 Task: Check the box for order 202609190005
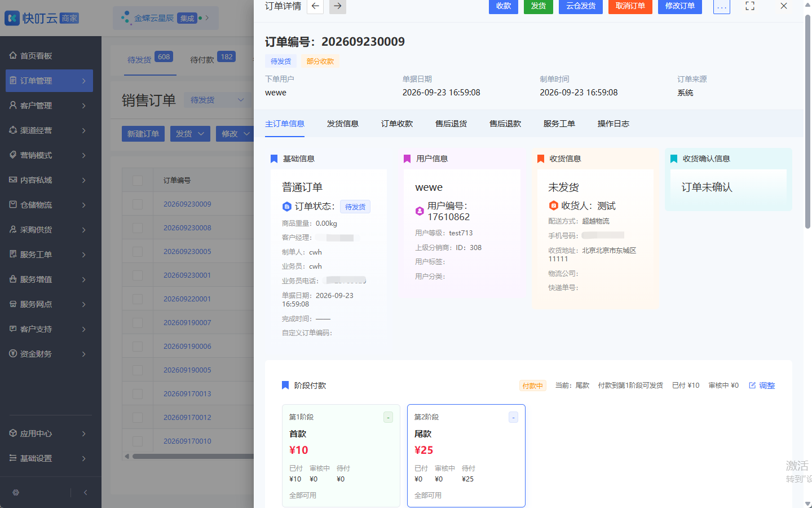138,370
